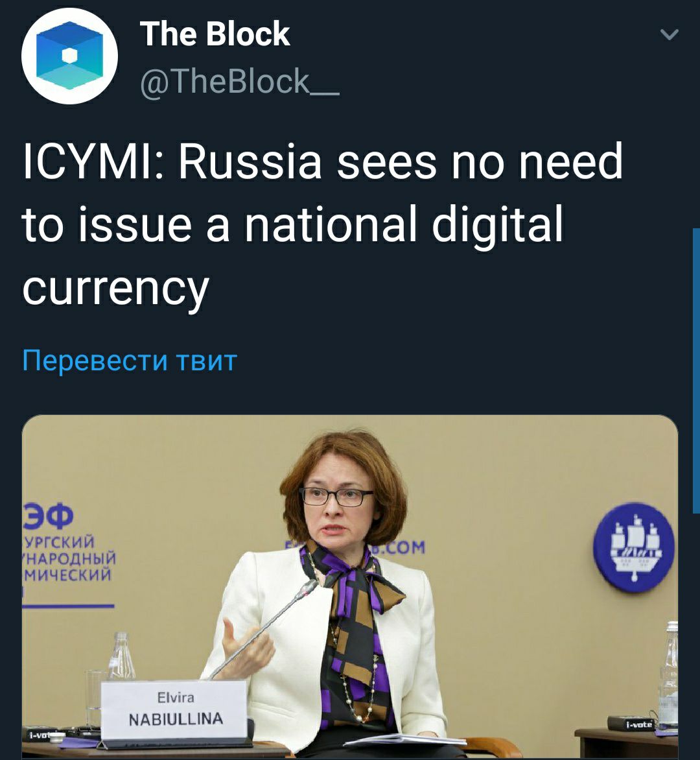Screen dimensions: 700x760
Task: Tap the Elvira NABIULLINA name plate
Action: pyautogui.click(x=175, y=709)
